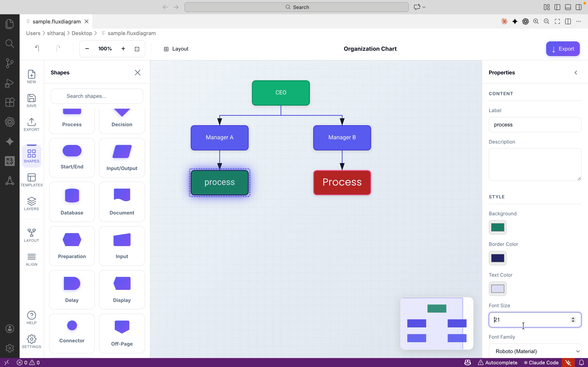
Task: Open Source Control in activity bar
Action: 9,63
